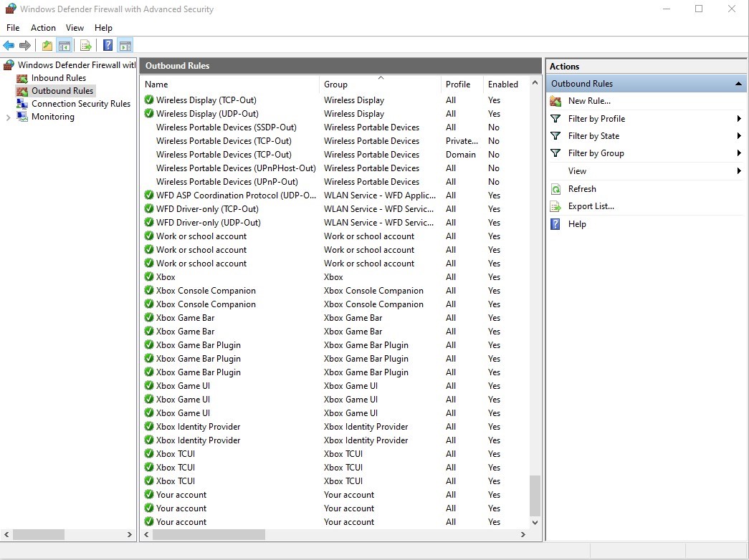Click the Up One Level folder icon
Screen dimensions: 749x560
pyautogui.click(x=47, y=46)
